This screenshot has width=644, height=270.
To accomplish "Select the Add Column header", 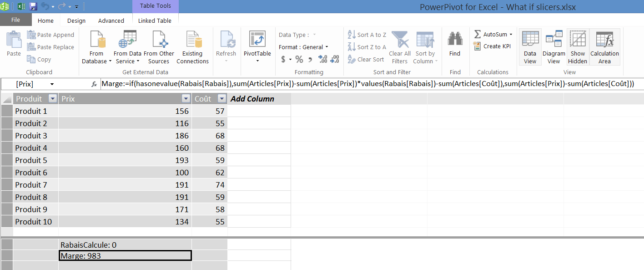I will tap(252, 99).
